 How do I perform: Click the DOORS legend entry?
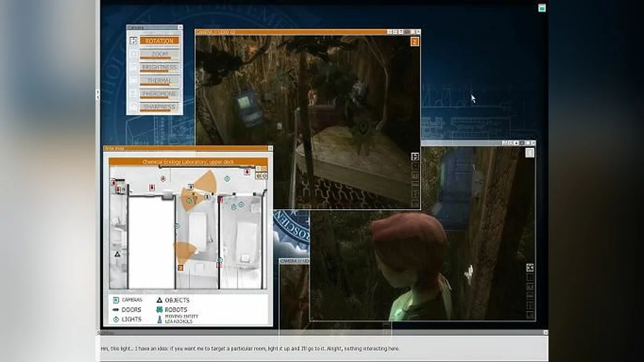[x=128, y=309]
